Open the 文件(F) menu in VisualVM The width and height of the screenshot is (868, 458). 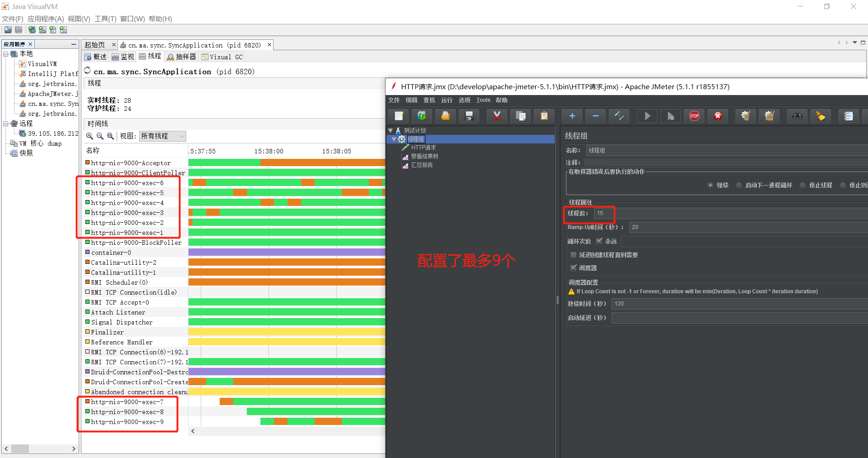(13, 19)
